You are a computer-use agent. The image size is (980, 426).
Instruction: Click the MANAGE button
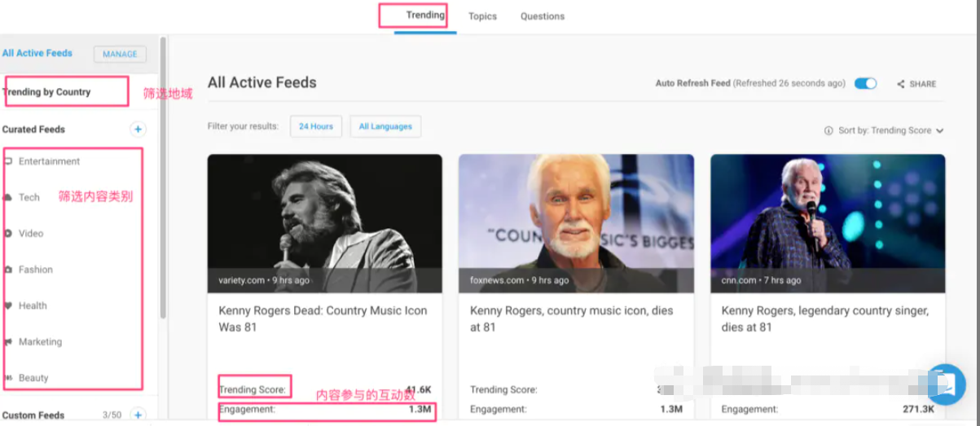tap(120, 55)
